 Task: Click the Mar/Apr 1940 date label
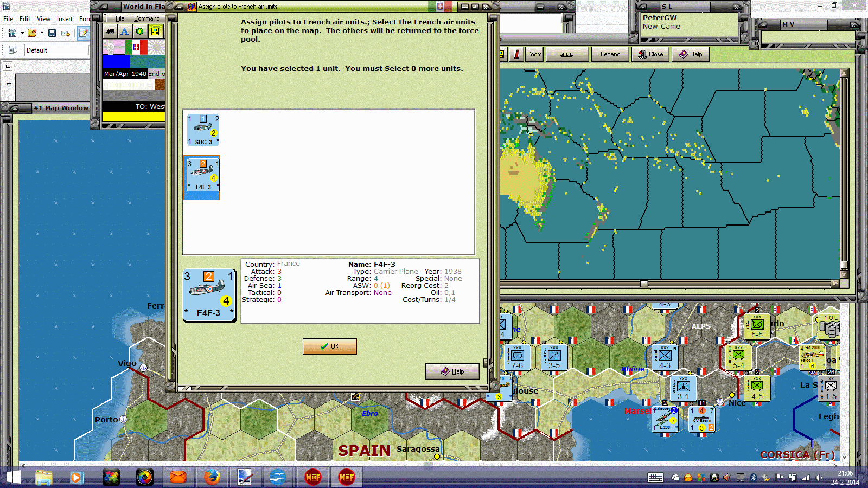coord(125,74)
